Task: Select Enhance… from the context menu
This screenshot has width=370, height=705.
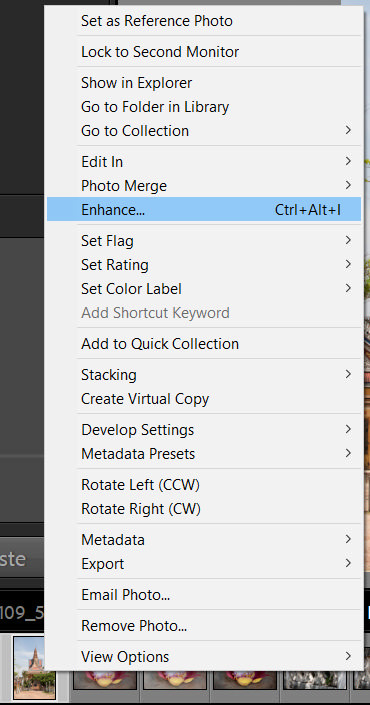Action: click(x=204, y=210)
